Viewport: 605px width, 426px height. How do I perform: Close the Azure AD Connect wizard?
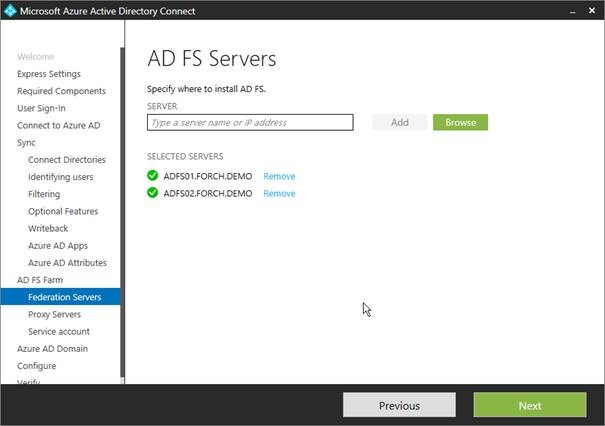tap(592, 11)
